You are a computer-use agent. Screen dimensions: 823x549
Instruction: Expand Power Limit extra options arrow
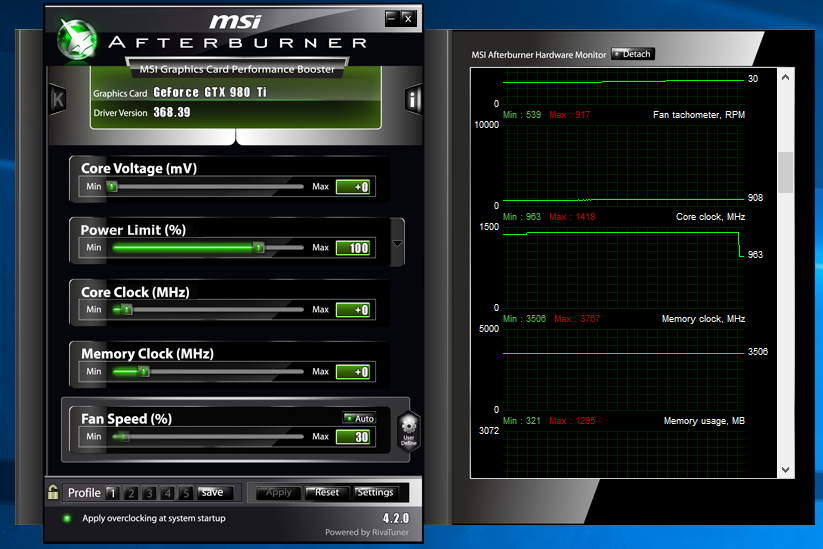[x=397, y=243]
